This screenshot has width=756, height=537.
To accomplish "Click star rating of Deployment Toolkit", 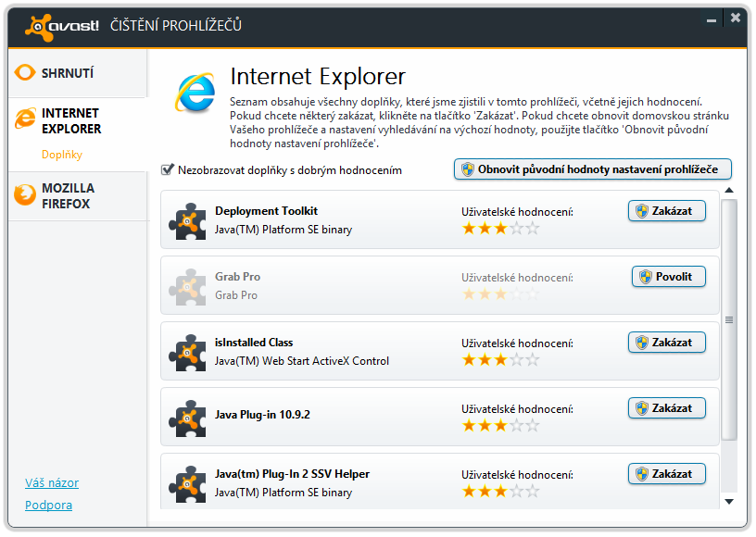I will (500, 229).
